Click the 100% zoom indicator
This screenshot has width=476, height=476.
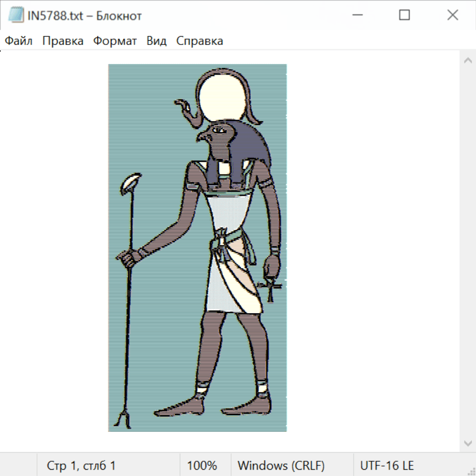[202, 465]
